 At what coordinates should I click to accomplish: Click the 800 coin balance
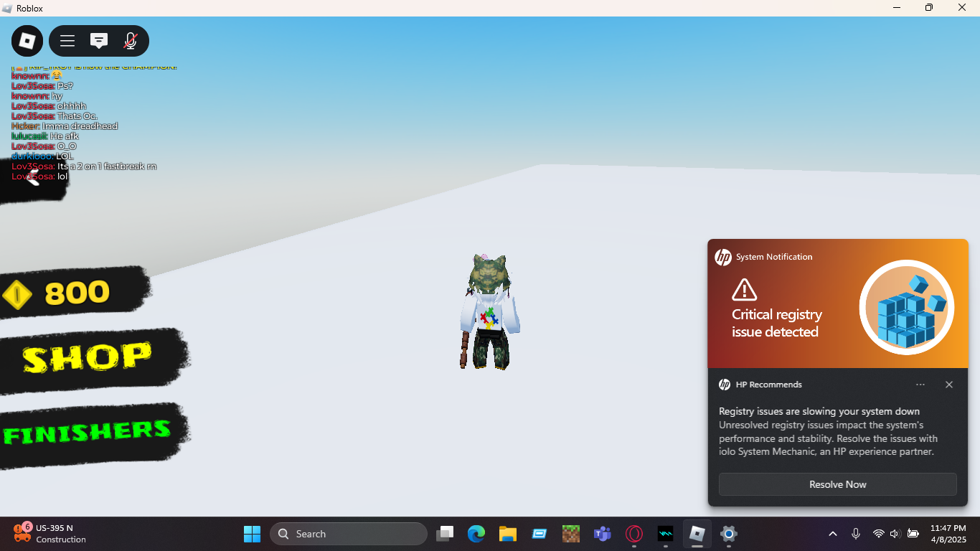[x=77, y=293]
